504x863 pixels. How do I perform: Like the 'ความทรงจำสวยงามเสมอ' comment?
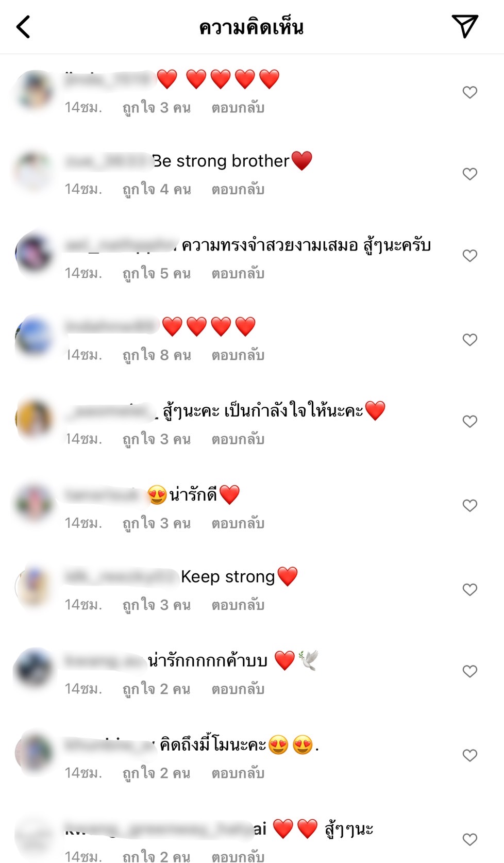(x=469, y=255)
